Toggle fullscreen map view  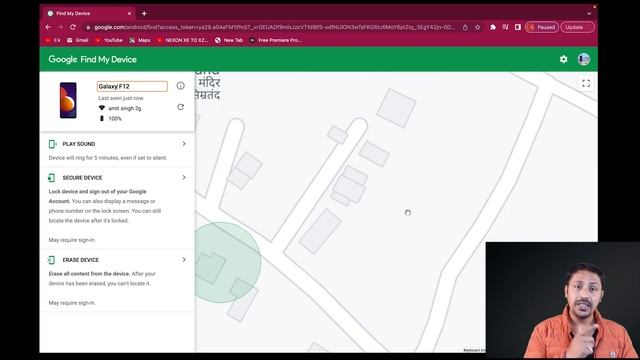(586, 83)
